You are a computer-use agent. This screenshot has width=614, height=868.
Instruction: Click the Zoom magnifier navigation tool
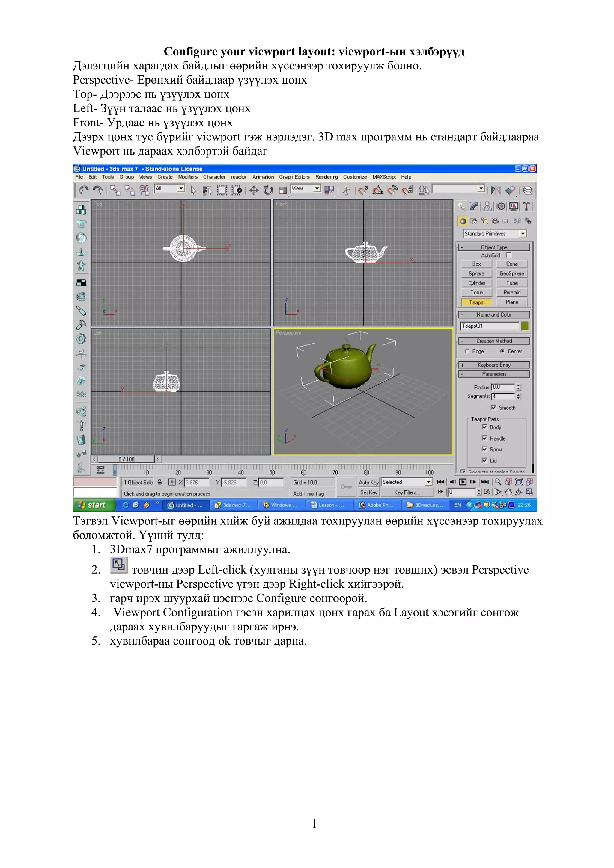tap(498, 482)
